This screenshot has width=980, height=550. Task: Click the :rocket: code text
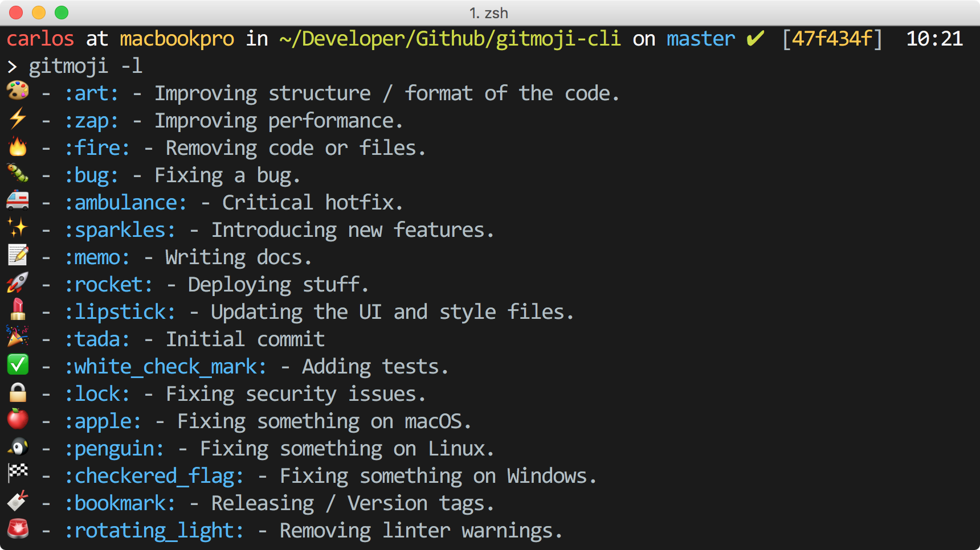pos(108,285)
